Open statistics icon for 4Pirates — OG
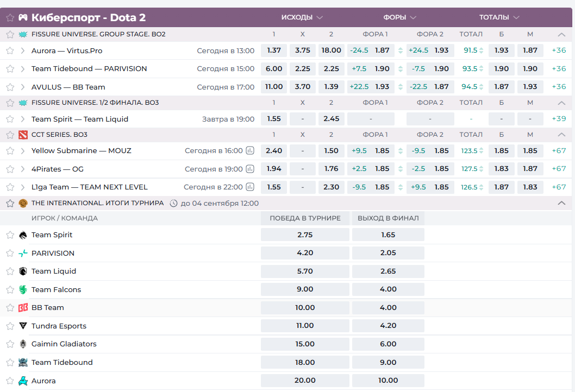 pyautogui.click(x=250, y=169)
